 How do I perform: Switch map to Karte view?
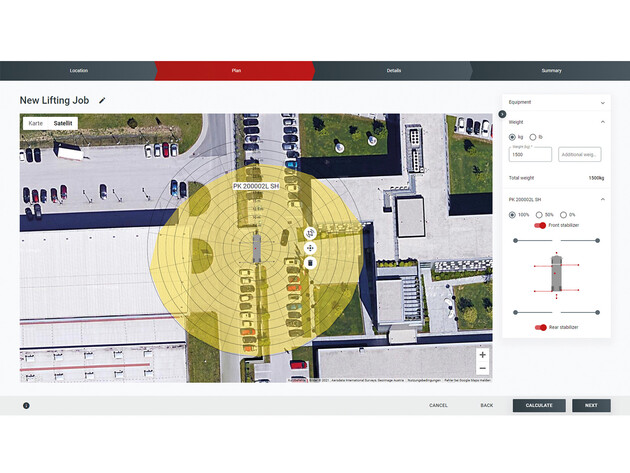36,123
